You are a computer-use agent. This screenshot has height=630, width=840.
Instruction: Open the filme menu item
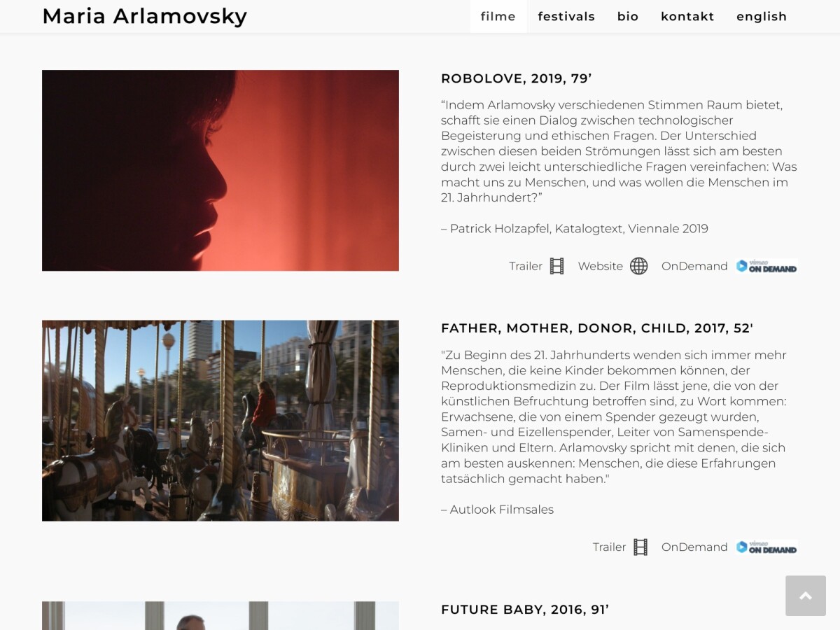click(498, 16)
